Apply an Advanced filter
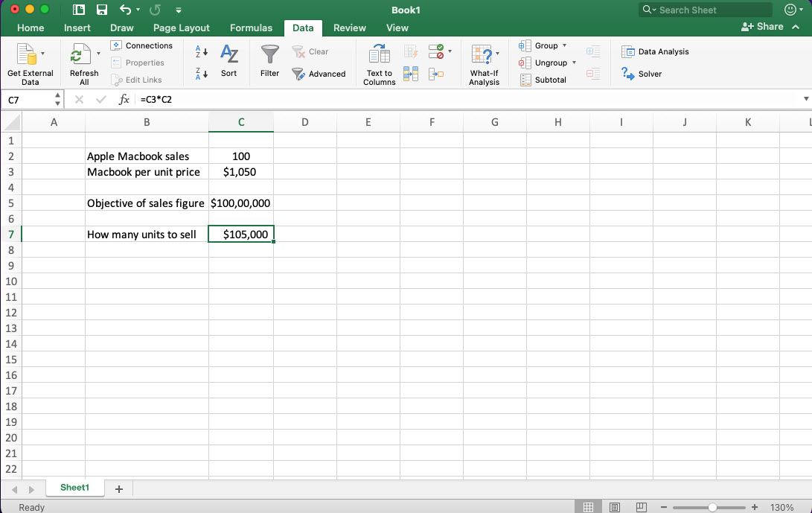Screen dimensions: 812x513 [x=319, y=74]
